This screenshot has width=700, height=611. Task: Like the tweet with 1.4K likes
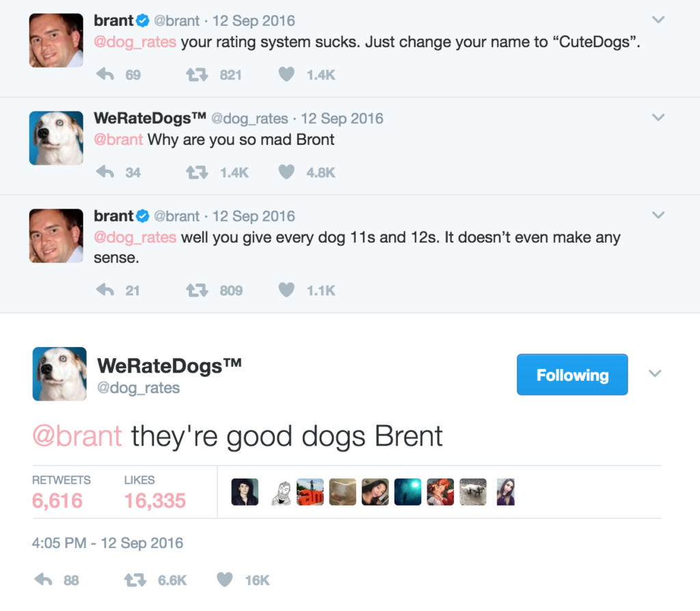pos(286,74)
